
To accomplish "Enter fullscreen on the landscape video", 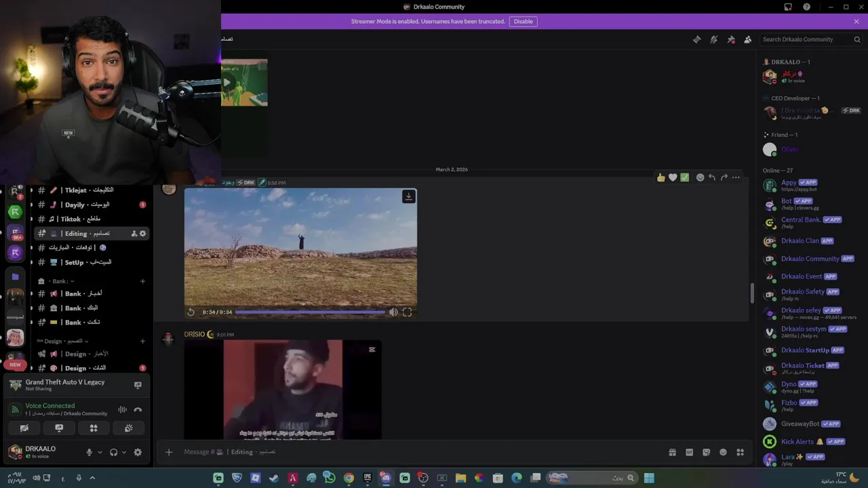I will [x=407, y=312].
